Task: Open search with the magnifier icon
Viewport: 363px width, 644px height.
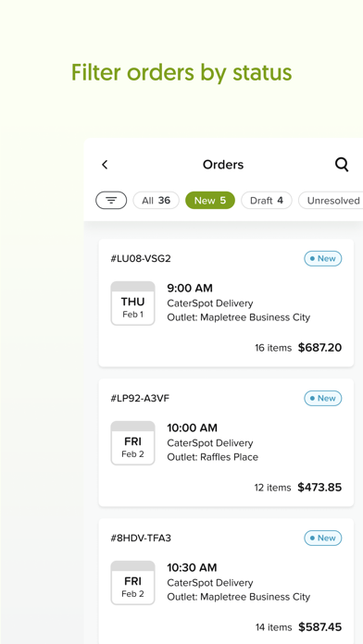Action: click(342, 165)
